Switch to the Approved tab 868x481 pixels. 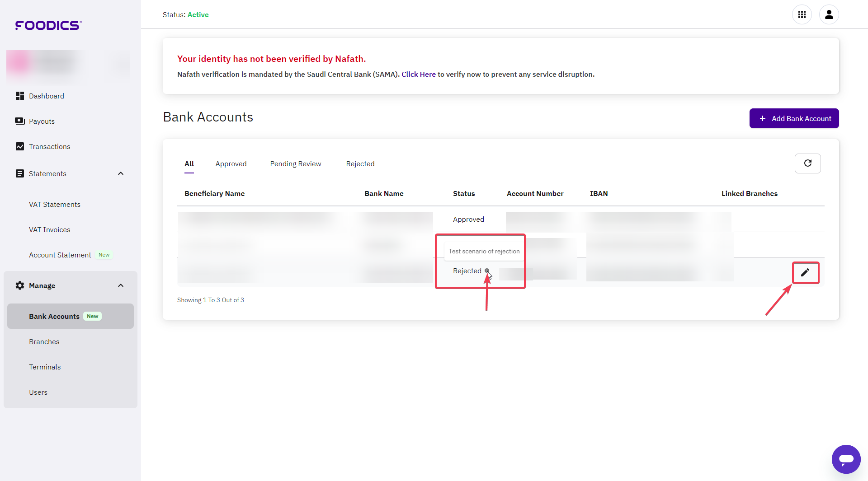[x=231, y=163]
